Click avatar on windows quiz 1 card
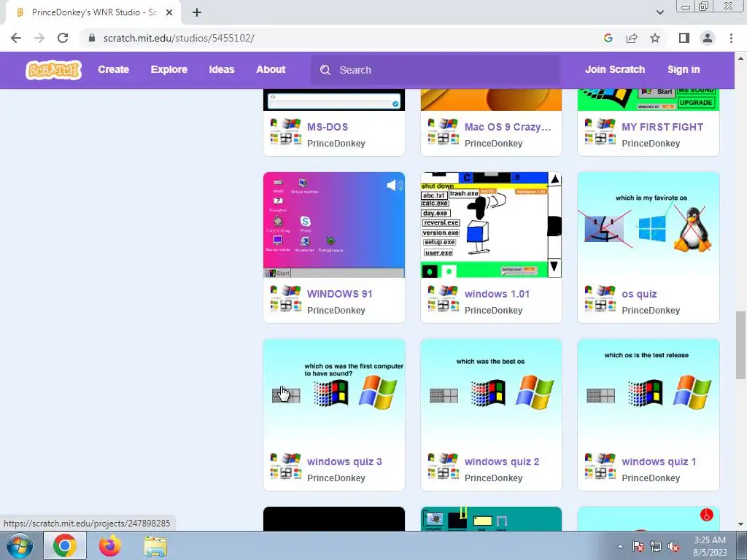This screenshot has height=560, width=747. (x=600, y=466)
